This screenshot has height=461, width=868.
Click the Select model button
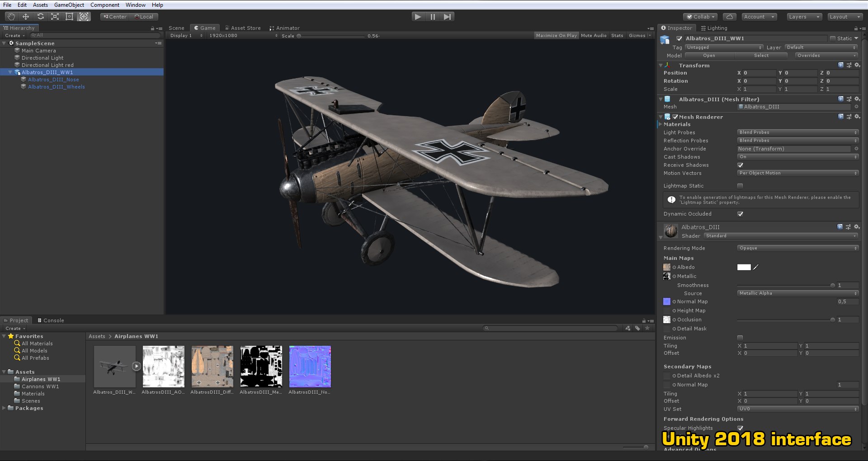[761, 56]
